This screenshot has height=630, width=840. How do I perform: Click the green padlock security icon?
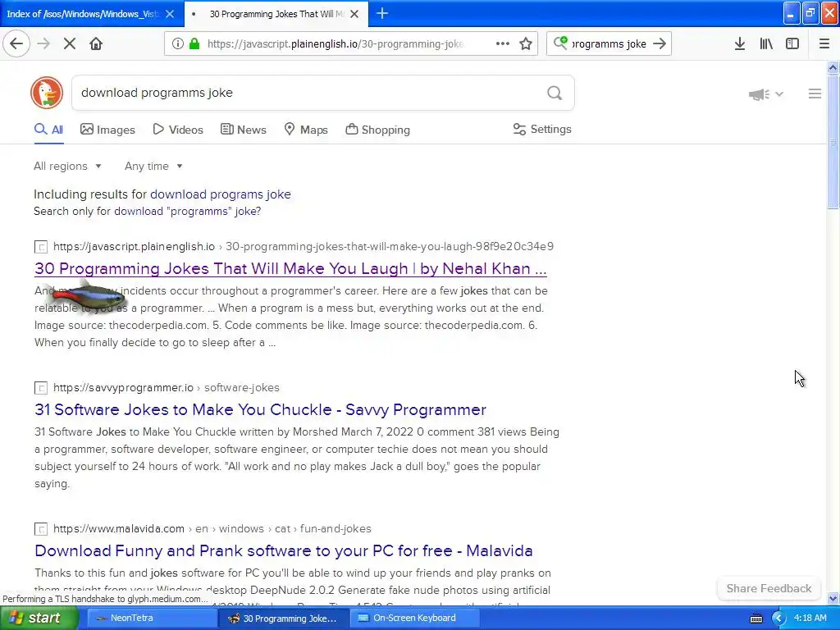194,43
